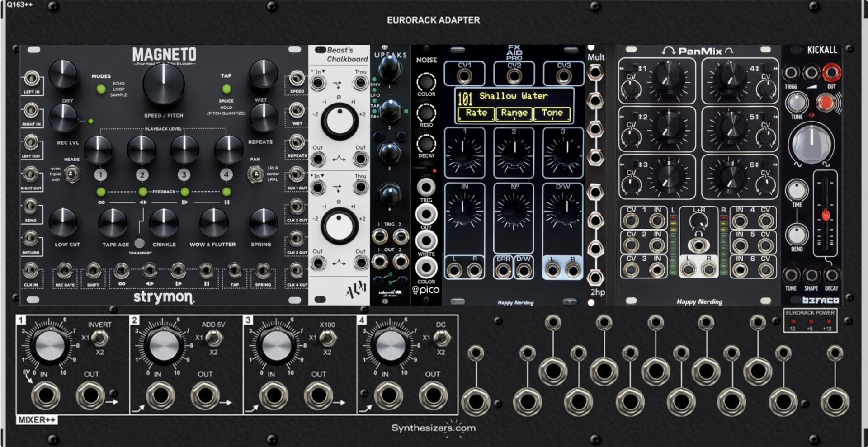Screen dimensions: 868x447
Task: Click the top jack of the 2hp Mult
Action: click(x=595, y=72)
